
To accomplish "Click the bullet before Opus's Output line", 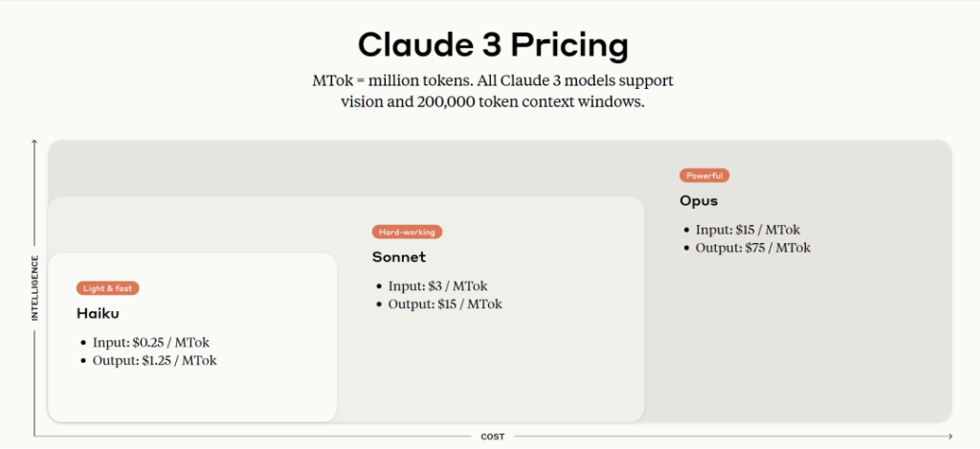I will 686,248.
